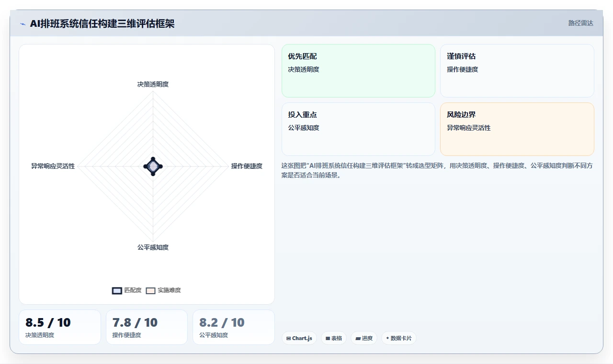
Task: Select the Chart.js chip
Action: click(x=299, y=338)
